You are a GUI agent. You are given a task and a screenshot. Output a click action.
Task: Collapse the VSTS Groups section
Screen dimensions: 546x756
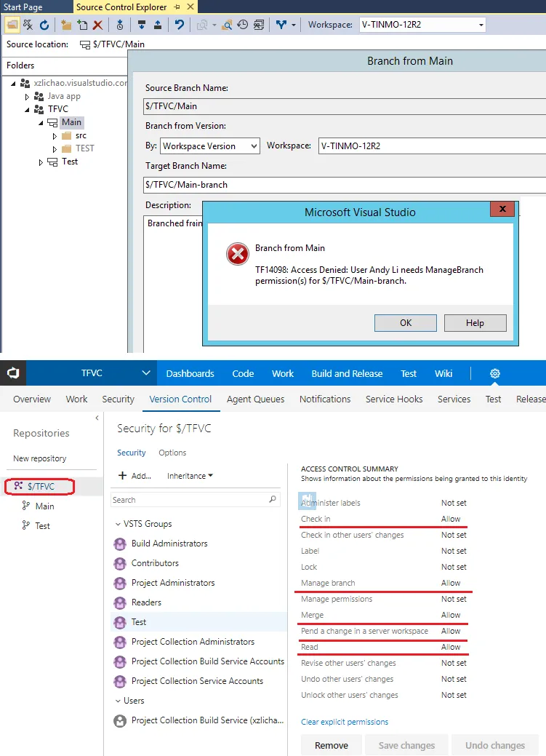coord(118,524)
